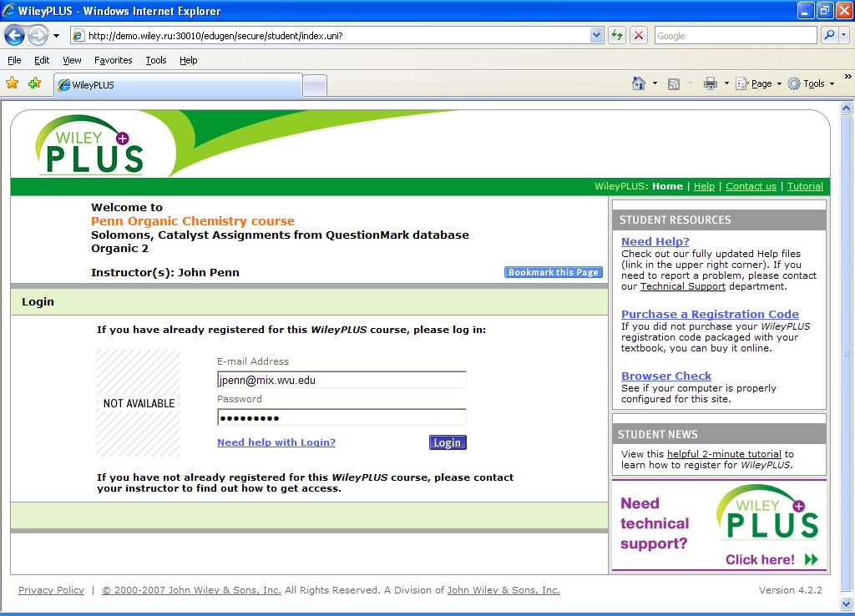Click the Help link in green bar
Viewport: 855px width, 616px height.
pos(704,186)
